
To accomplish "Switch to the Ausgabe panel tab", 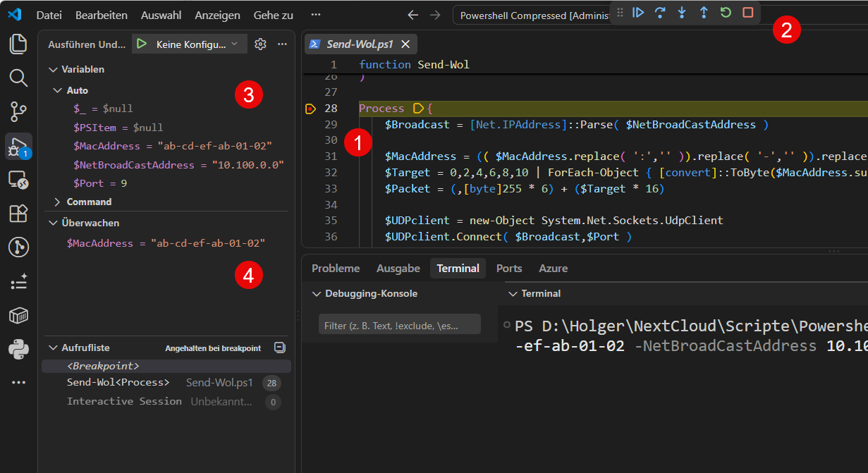I will pyautogui.click(x=398, y=269).
